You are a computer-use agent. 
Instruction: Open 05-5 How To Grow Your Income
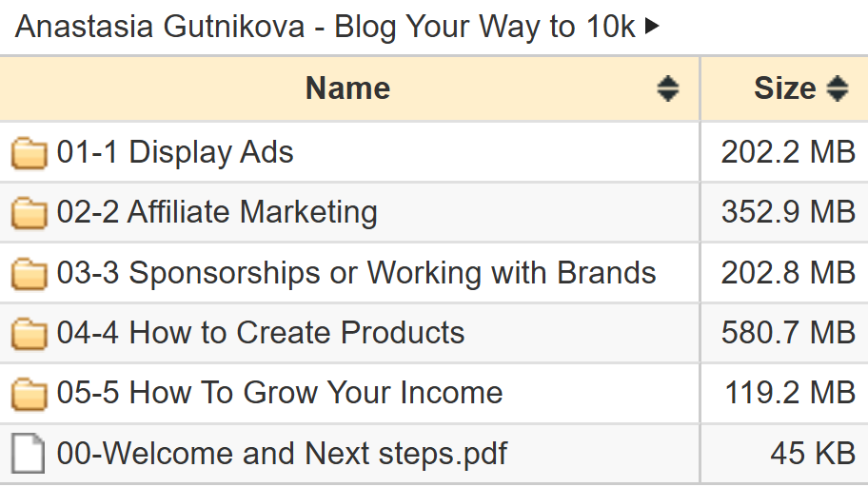tap(280, 393)
